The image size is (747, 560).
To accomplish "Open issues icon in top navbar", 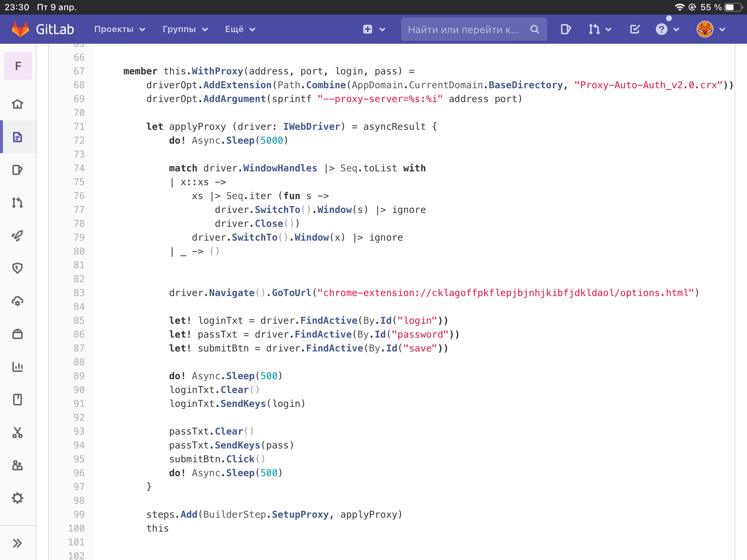I will coord(566,29).
